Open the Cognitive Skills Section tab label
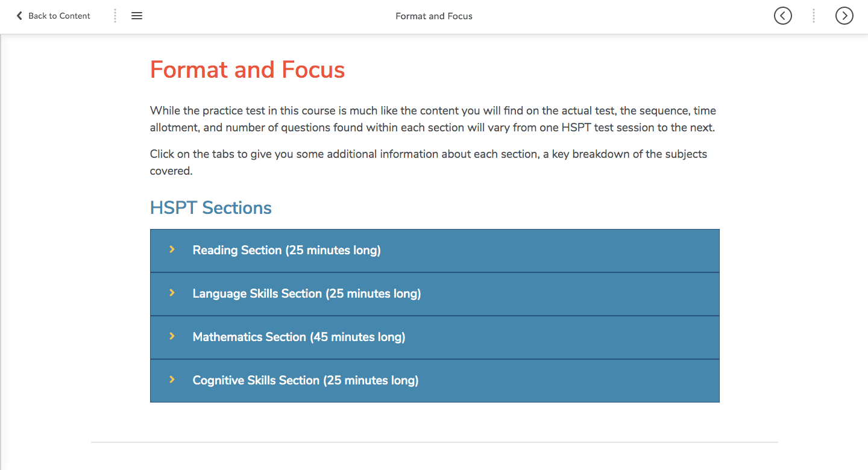This screenshot has height=470, width=868. [306, 381]
